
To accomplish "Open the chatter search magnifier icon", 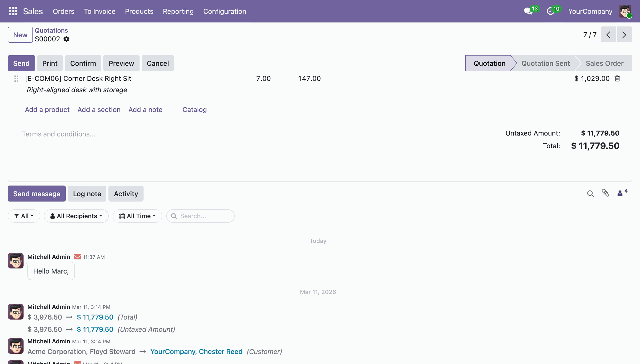I will click(x=590, y=194).
